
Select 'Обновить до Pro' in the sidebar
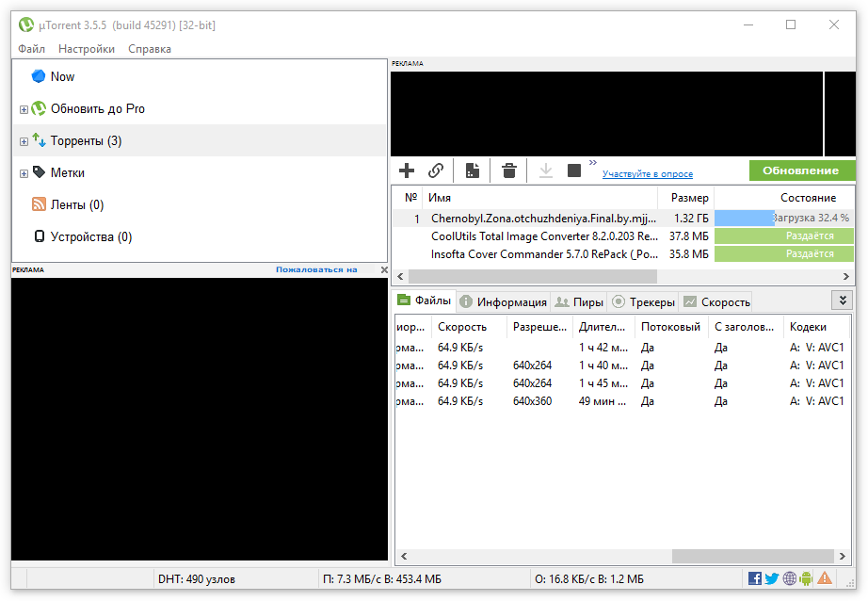pyautogui.click(x=97, y=109)
